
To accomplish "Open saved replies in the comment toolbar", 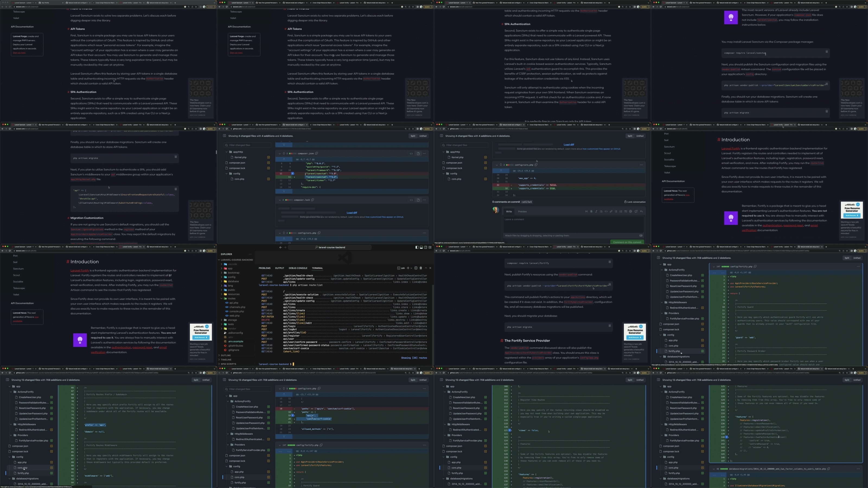I will tap(641, 211).
